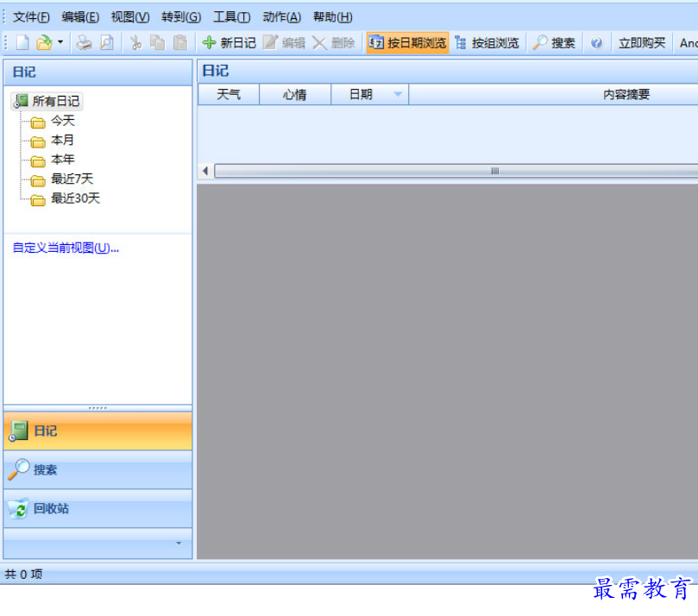This screenshot has width=698, height=616.
Task: Click the navigation pane splitter grip dots
Action: point(97,408)
